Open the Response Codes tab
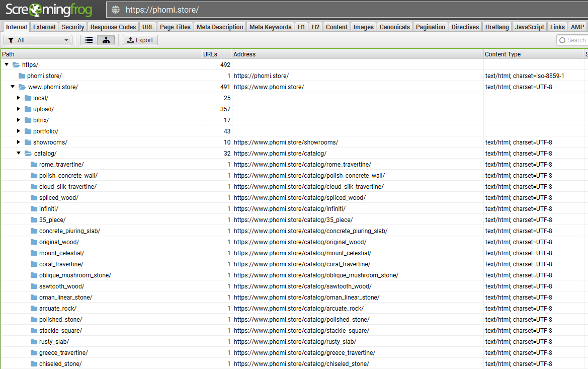Screen dimensions: 588x369 point(113,27)
